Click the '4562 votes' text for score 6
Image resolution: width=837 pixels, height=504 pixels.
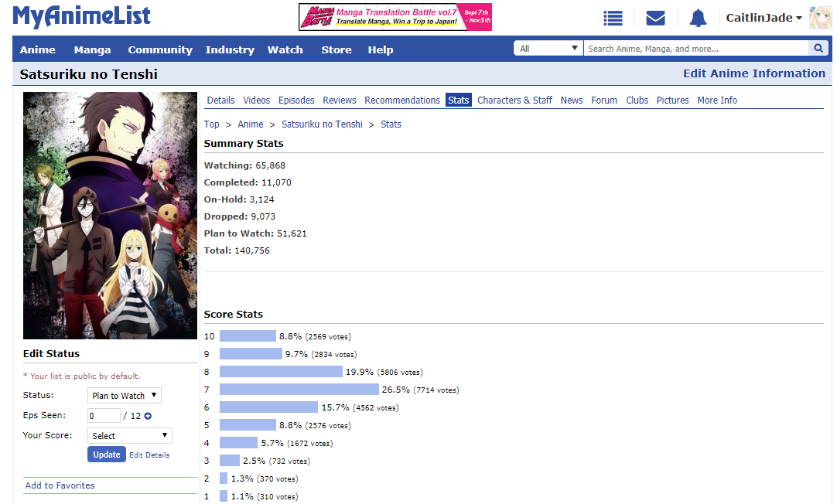[376, 407]
